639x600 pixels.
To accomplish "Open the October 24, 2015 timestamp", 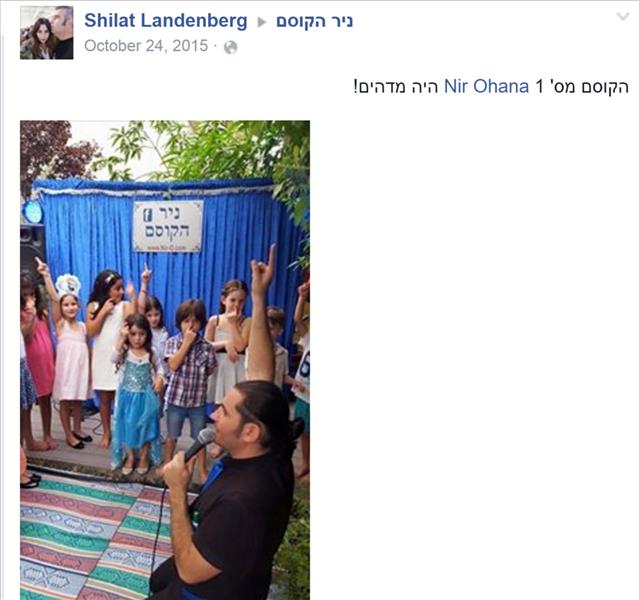I will [146, 46].
